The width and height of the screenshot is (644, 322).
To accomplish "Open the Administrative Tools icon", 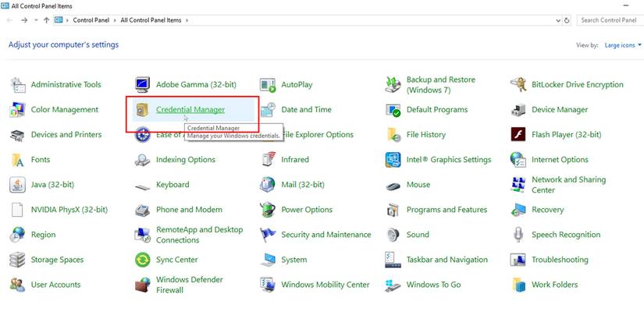I will 18,85.
